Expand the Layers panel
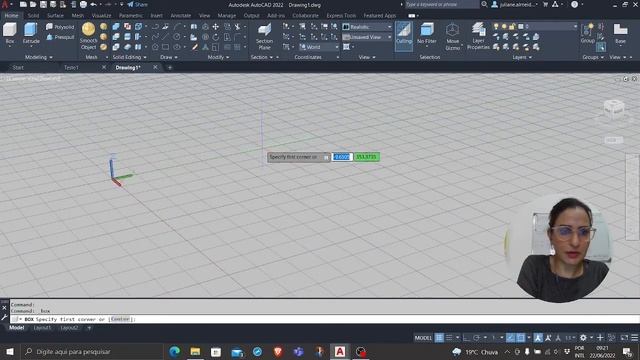This screenshot has width=640, height=360. [x=522, y=57]
